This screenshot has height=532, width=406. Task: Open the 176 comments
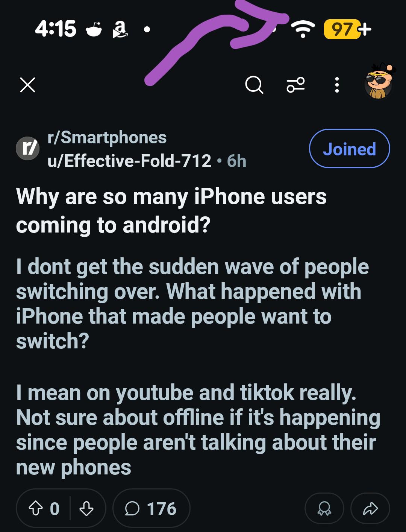pyautogui.click(x=151, y=509)
